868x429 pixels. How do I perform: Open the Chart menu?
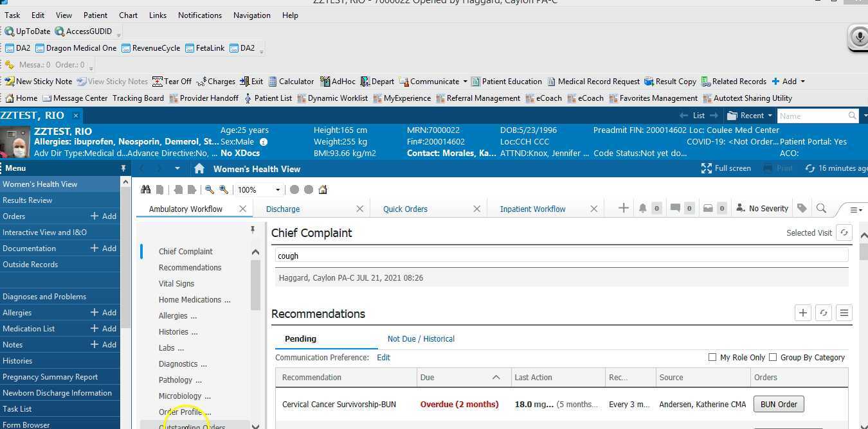(x=128, y=15)
